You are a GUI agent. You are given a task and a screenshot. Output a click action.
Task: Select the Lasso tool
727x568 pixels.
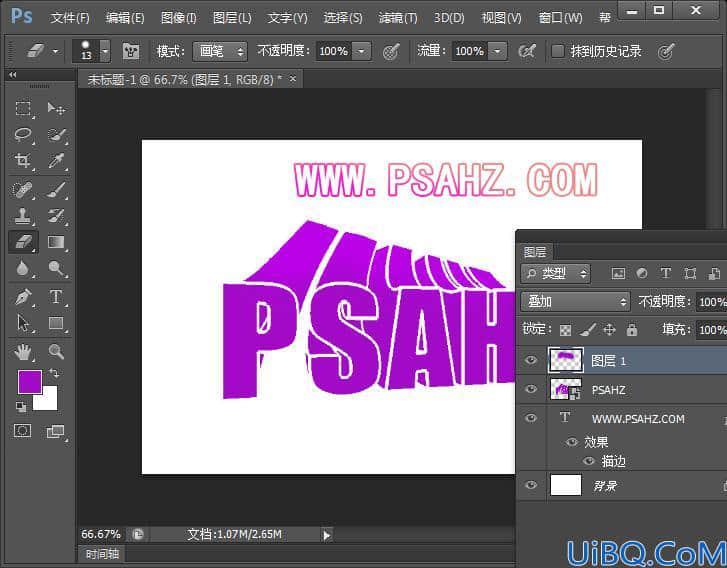pos(23,134)
